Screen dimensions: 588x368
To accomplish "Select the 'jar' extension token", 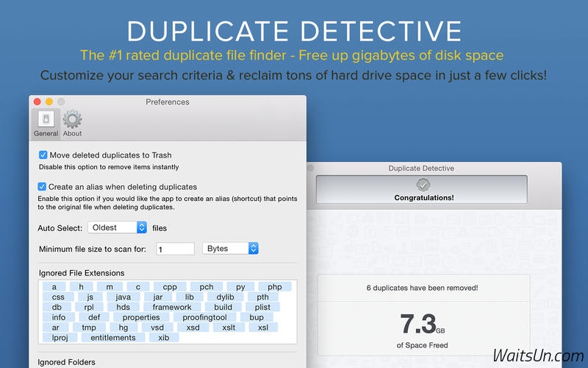I will click(158, 297).
